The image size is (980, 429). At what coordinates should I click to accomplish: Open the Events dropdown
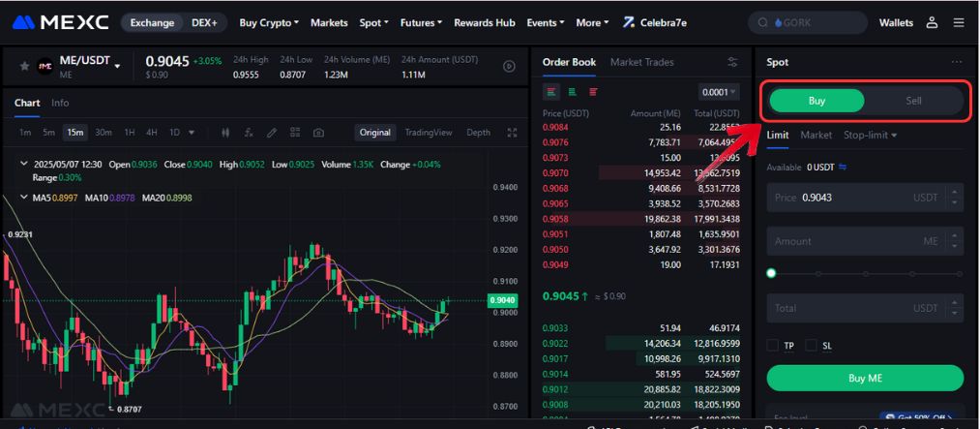pos(545,22)
